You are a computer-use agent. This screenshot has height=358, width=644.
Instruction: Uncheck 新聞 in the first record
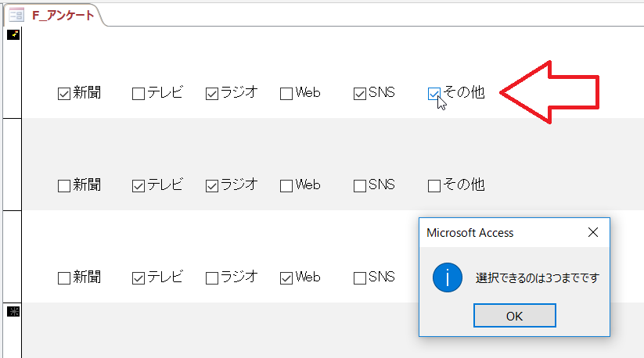point(64,94)
